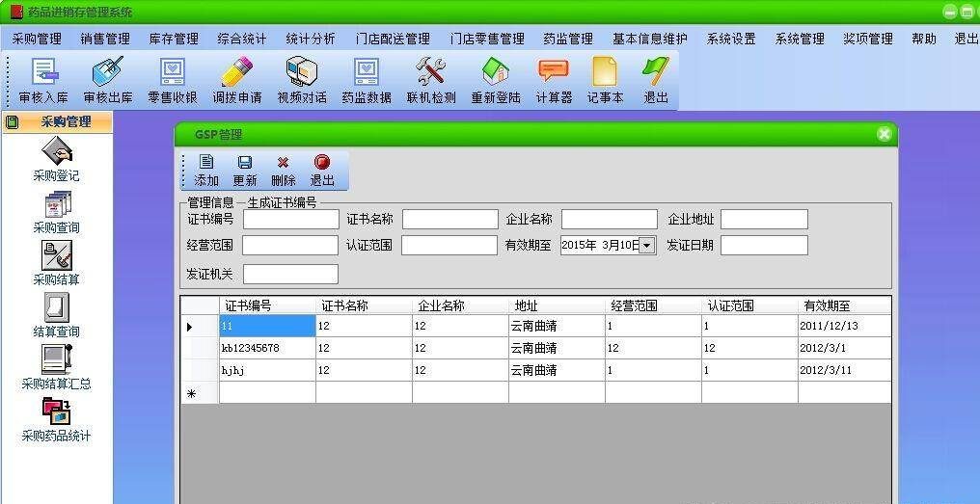Click the 2011/12/13 date cell

click(x=845, y=326)
